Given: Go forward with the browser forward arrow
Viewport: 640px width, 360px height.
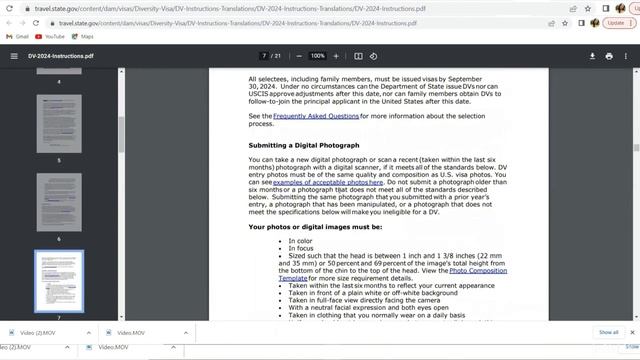Looking at the screenshot, I should 22,23.
